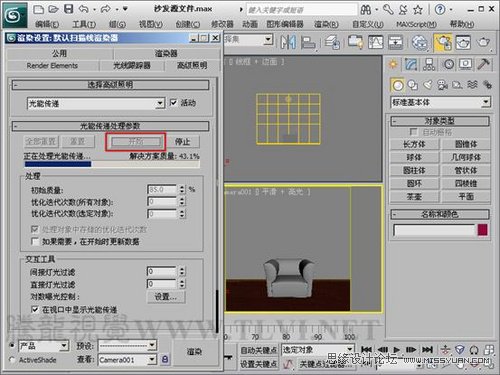Image resolution: width=500 pixels, height=375 pixels.
Task: Open the MAXScript(M) menu
Action: [x=416, y=24]
